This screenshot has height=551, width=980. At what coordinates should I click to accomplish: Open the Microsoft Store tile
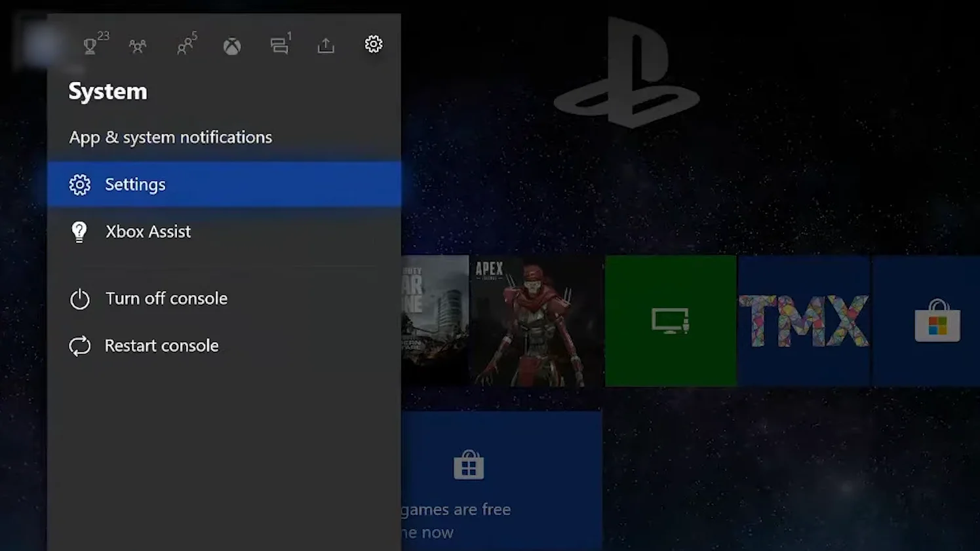[936, 321]
